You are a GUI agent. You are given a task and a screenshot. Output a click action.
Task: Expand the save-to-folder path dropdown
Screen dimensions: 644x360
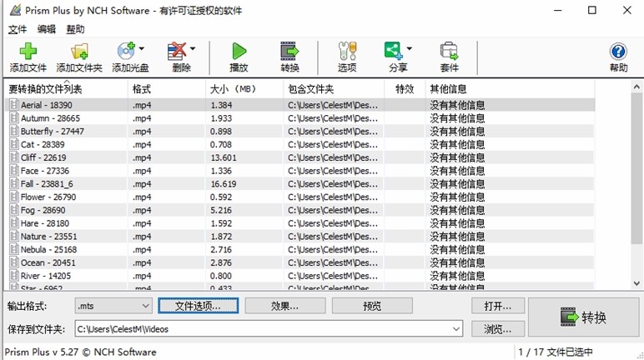click(x=456, y=329)
